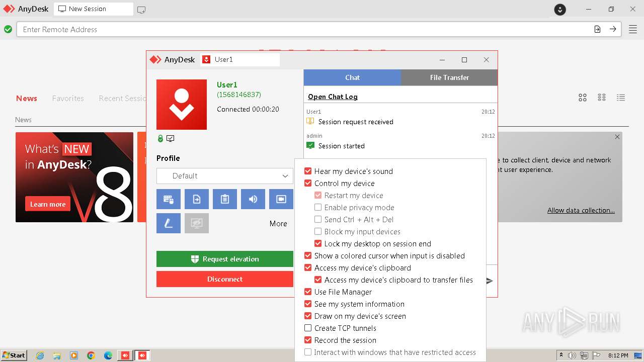Click the monitor status icon under avatar
The width and height of the screenshot is (644, 362).
(171, 138)
